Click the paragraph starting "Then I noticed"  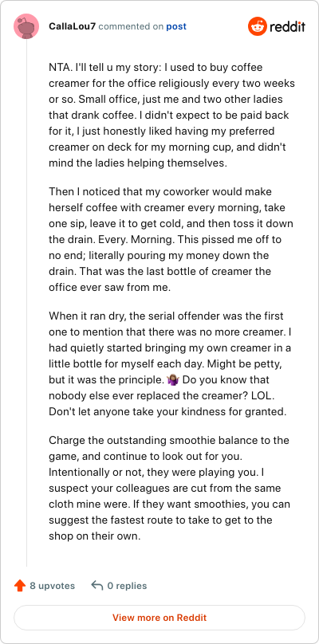171,239
